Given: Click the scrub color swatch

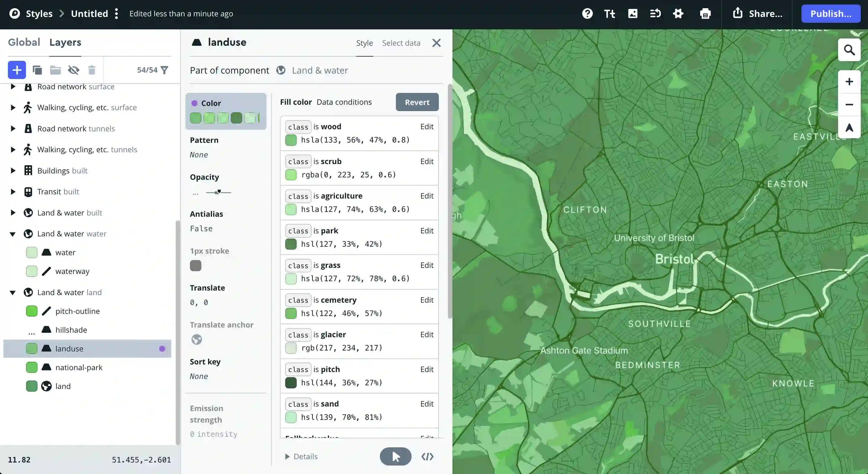Looking at the screenshot, I should tap(291, 175).
